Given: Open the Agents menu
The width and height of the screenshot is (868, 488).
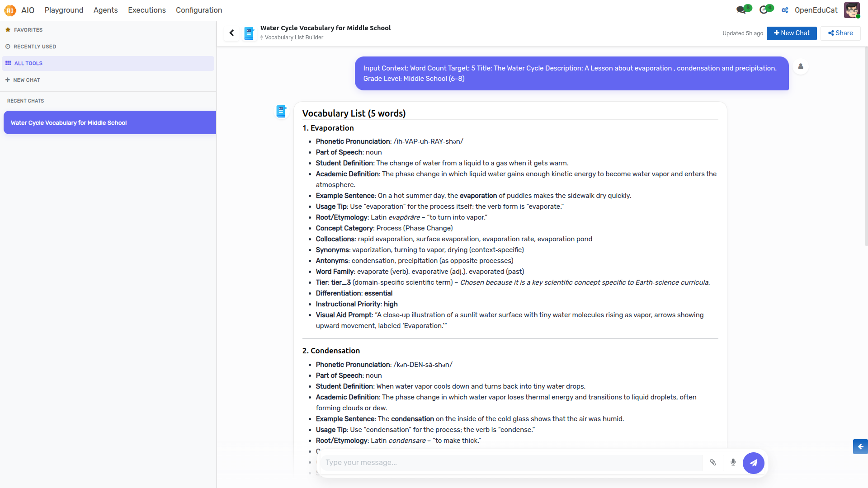Looking at the screenshot, I should (105, 10).
